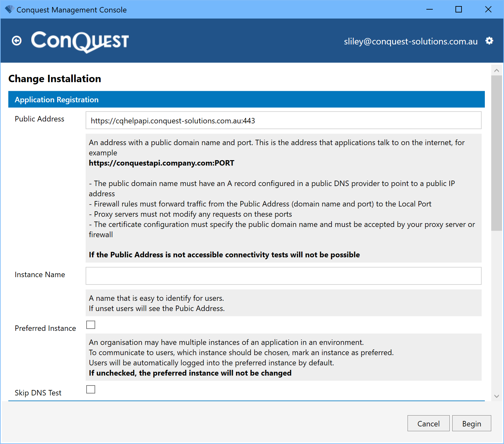Click the scrollbar down arrow

pos(496,396)
